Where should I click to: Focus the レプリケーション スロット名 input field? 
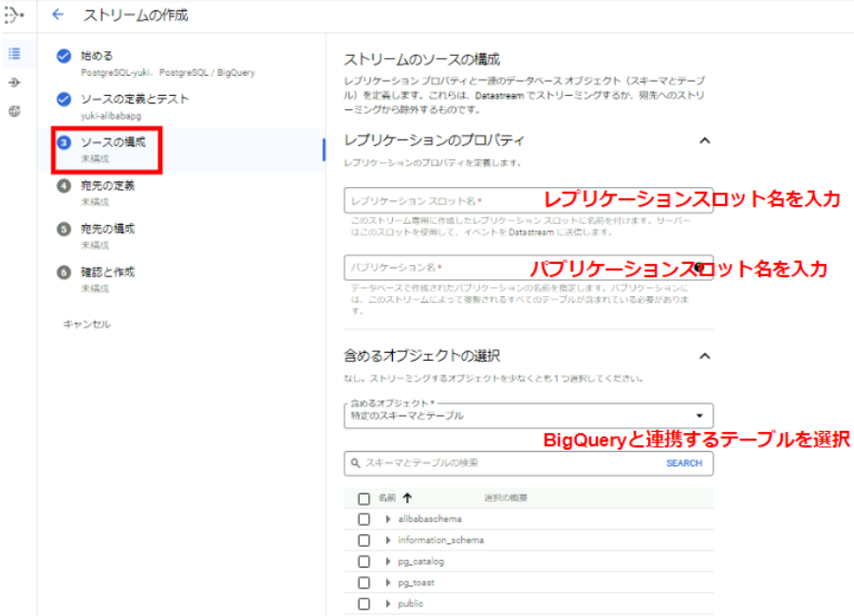pyautogui.click(x=529, y=201)
